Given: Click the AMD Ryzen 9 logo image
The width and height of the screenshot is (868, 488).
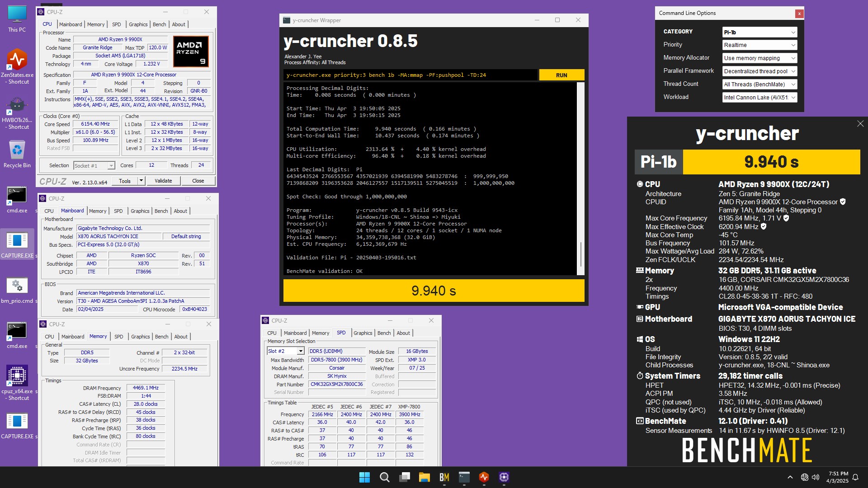Looking at the screenshot, I should (191, 52).
